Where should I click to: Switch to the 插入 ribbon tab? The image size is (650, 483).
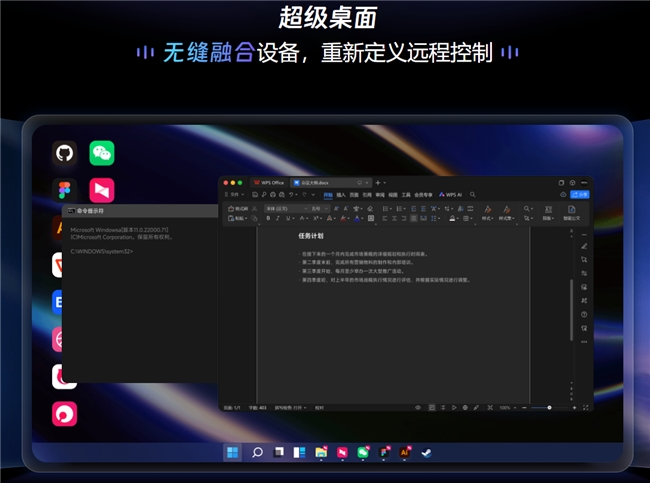pyautogui.click(x=341, y=194)
